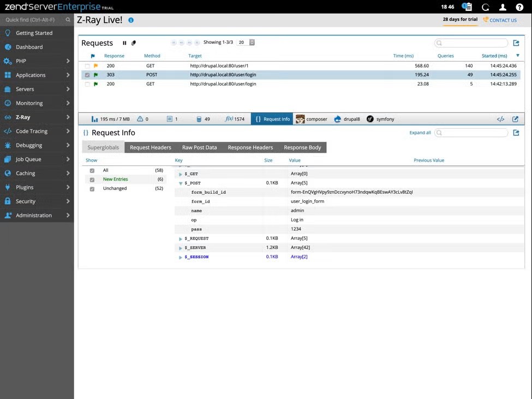Switch to Request Headers tab
This screenshot has width=532, height=399.
[x=150, y=147]
